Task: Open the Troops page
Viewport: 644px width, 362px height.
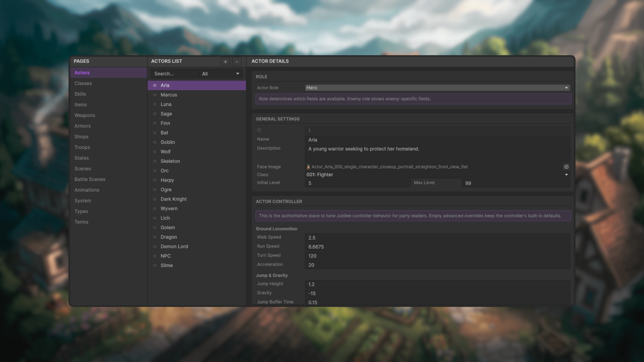Action: 109,147
